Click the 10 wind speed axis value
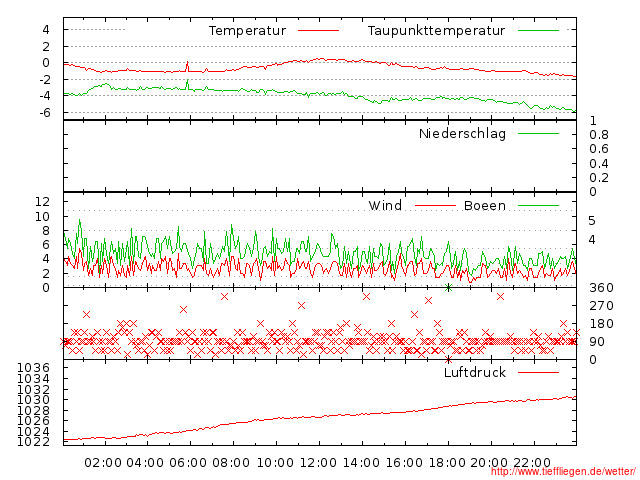This screenshot has height=480, width=640. pyautogui.click(x=42, y=216)
